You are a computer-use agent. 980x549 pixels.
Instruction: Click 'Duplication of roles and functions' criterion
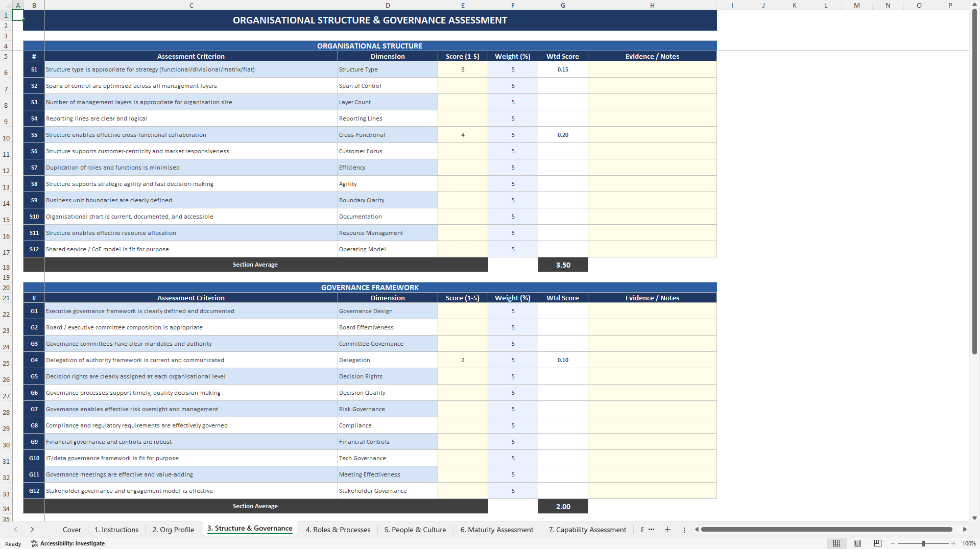pos(191,168)
